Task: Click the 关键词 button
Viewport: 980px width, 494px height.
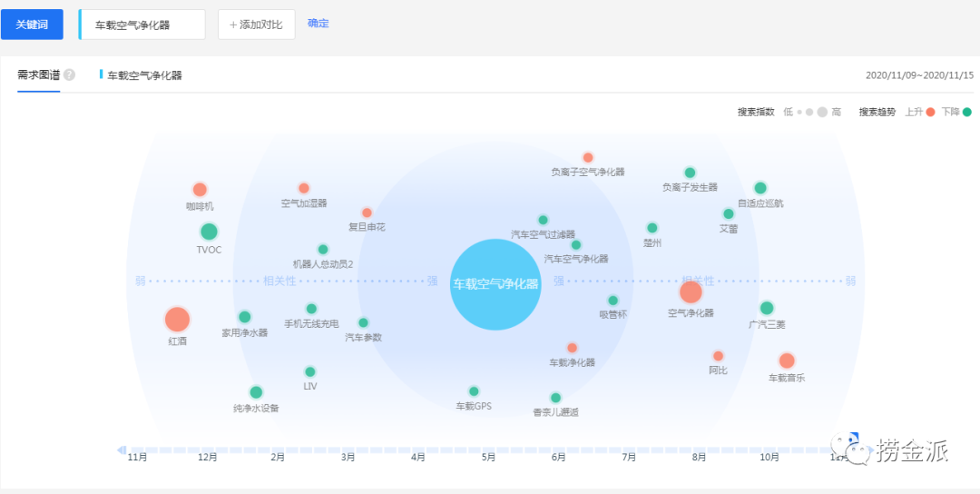Action: tap(32, 25)
